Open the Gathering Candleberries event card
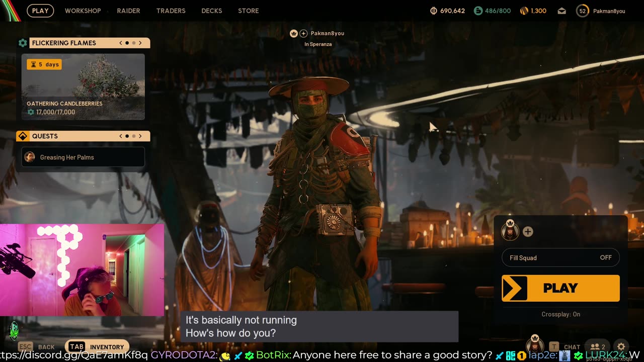The height and width of the screenshot is (362, 644). (x=83, y=87)
